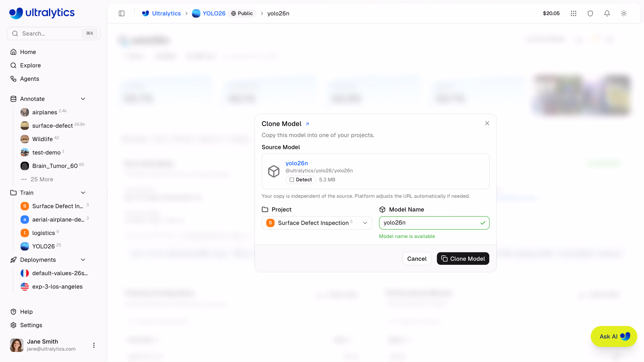Viewport: 644px width, 362px height.
Task: Open Surface Defect Inspection project in sidebar
Action: click(x=55, y=206)
